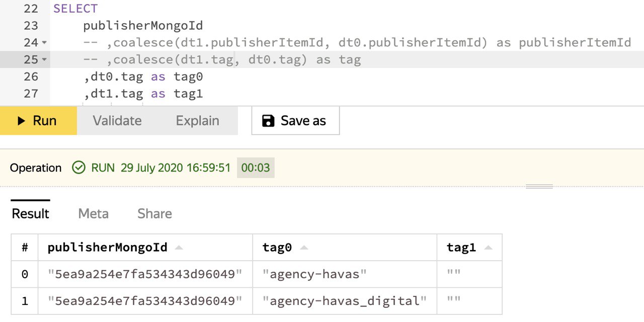The height and width of the screenshot is (322, 644).
Task: Click the Save as button
Action: click(296, 121)
